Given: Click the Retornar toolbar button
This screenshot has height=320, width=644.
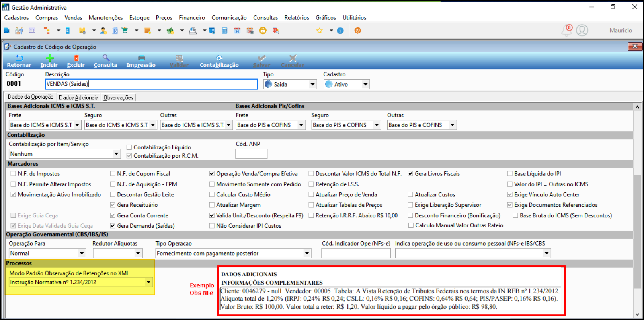Looking at the screenshot, I should [19, 61].
